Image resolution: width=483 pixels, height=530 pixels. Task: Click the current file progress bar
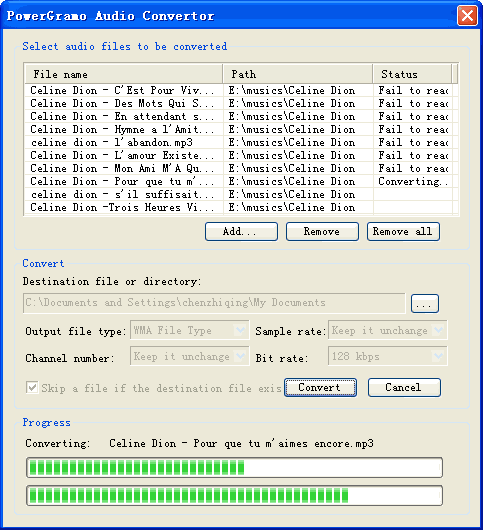point(235,467)
